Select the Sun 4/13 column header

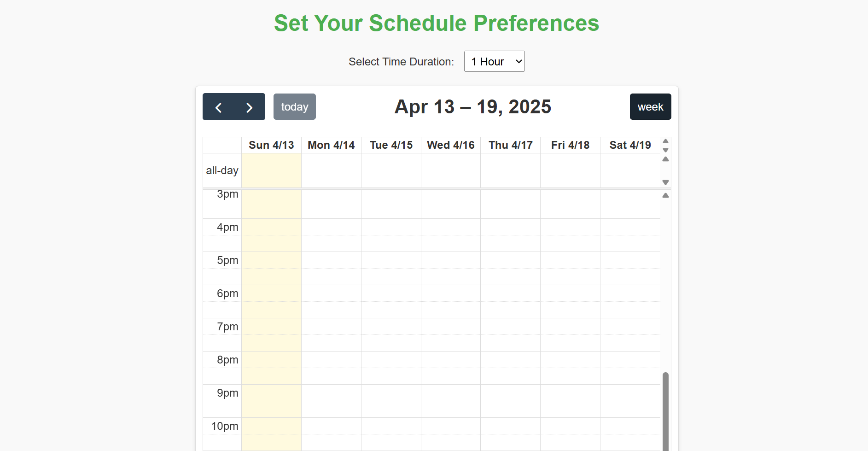[271, 145]
